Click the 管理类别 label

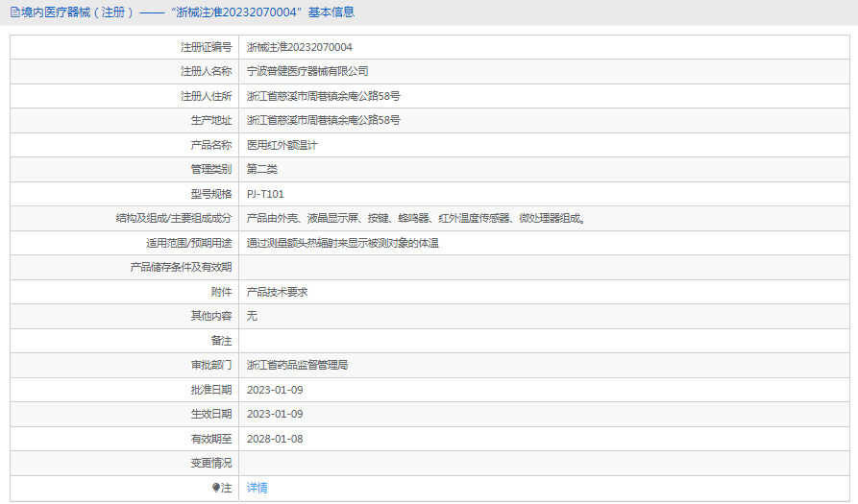(x=211, y=170)
